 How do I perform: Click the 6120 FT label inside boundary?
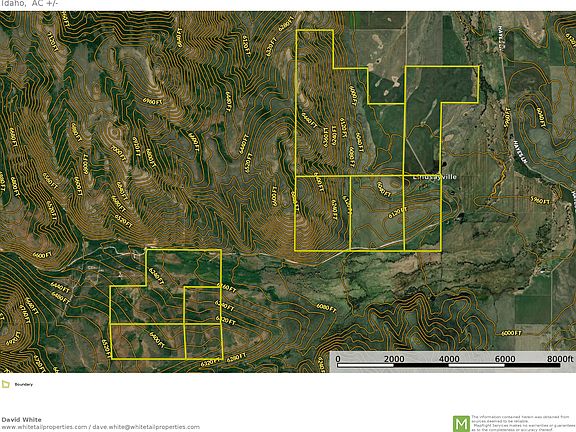[397, 213]
